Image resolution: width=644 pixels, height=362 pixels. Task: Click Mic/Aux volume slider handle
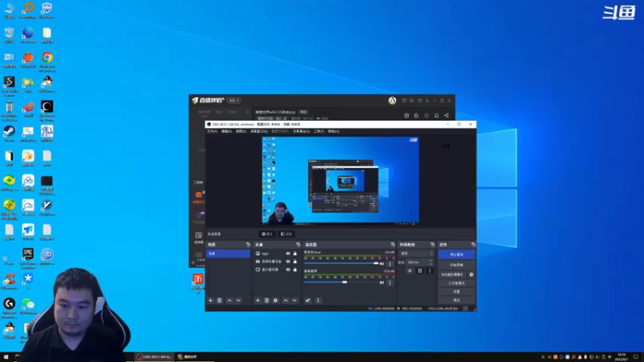tap(376, 264)
